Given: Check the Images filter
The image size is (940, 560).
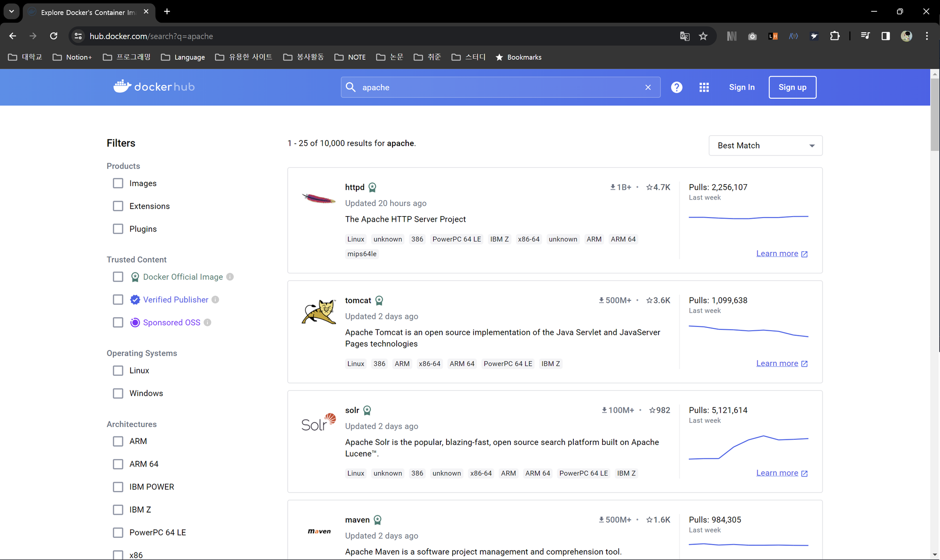Looking at the screenshot, I should tap(118, 183).
